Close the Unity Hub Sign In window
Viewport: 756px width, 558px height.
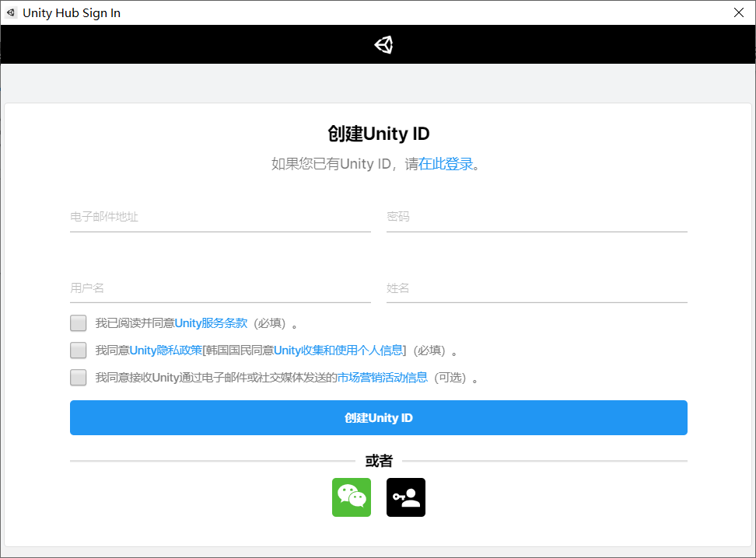pos(740,12)
